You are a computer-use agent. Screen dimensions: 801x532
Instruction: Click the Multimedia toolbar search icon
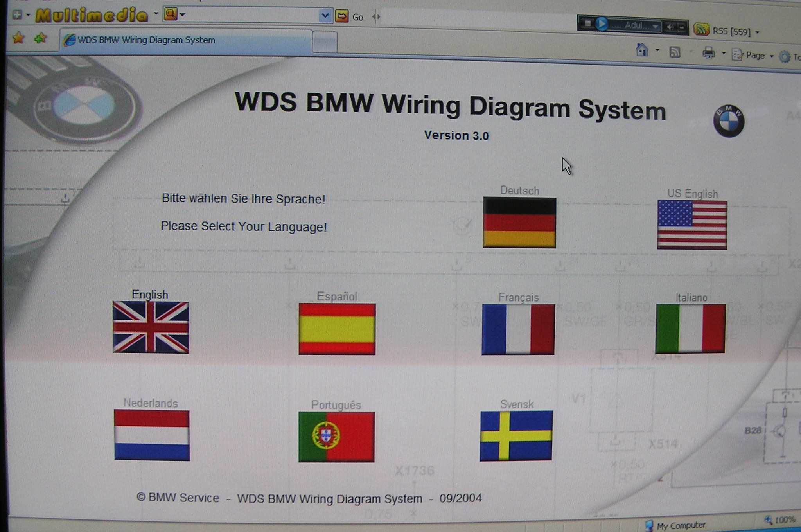171,14
